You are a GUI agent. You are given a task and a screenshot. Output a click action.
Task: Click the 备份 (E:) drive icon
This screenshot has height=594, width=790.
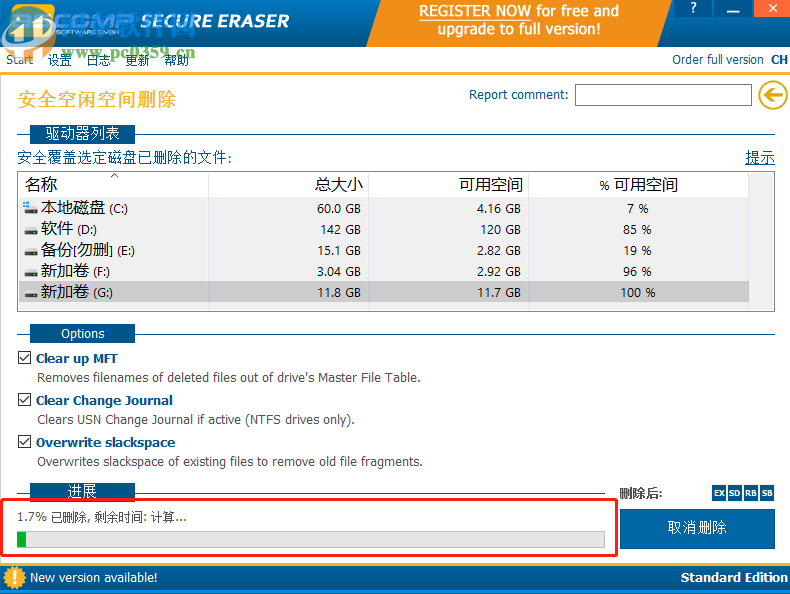coord(31,251)
